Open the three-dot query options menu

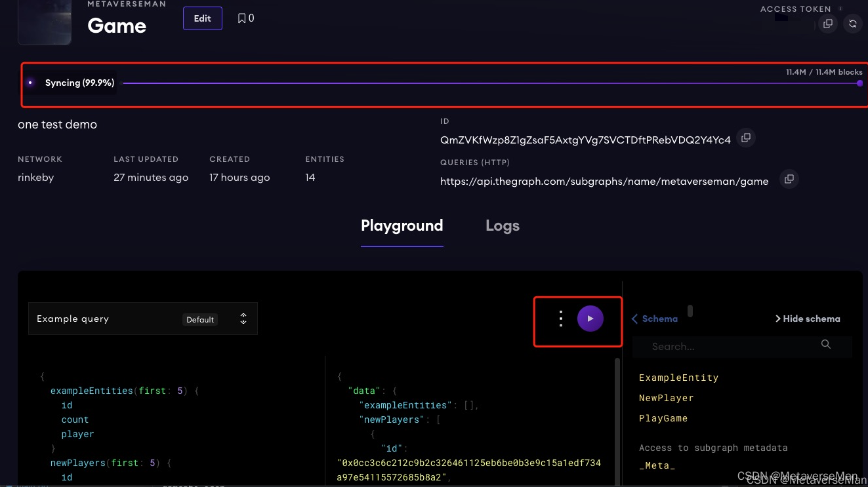tap(560, 319)
